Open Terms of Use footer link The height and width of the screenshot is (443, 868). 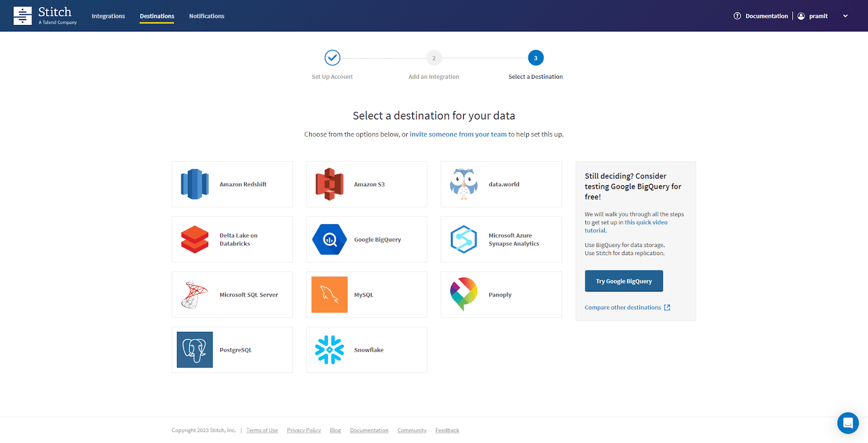point(262,431)
